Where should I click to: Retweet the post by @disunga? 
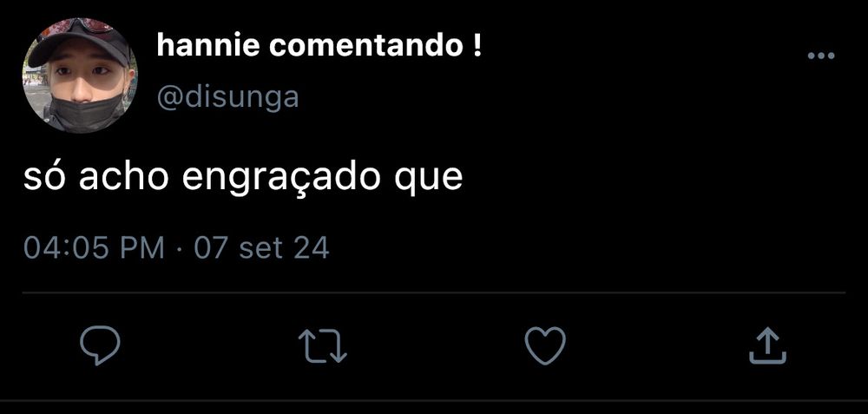coord(323,346)
